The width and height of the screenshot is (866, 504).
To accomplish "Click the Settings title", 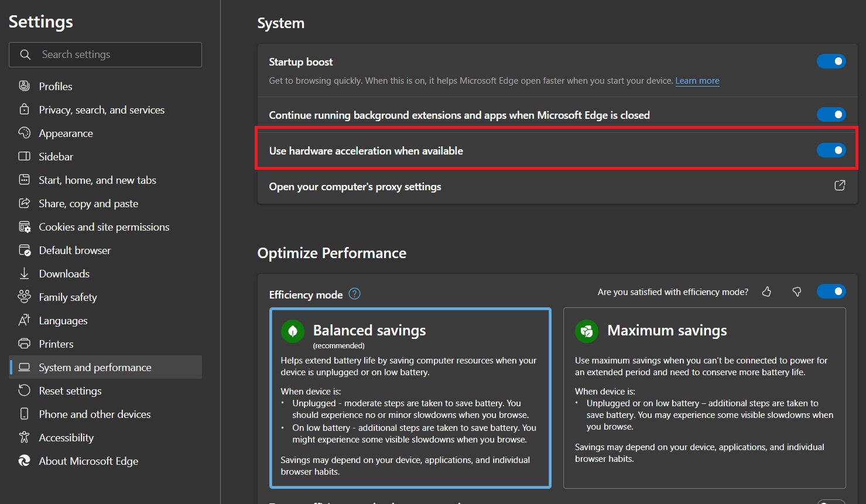I will [41, 22].
